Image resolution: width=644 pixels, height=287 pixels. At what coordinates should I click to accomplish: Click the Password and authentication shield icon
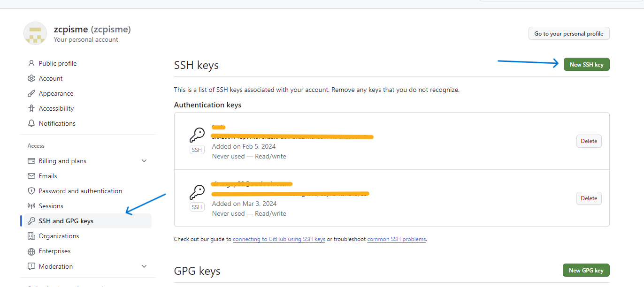pyautogui.click(x=31, y=191)
